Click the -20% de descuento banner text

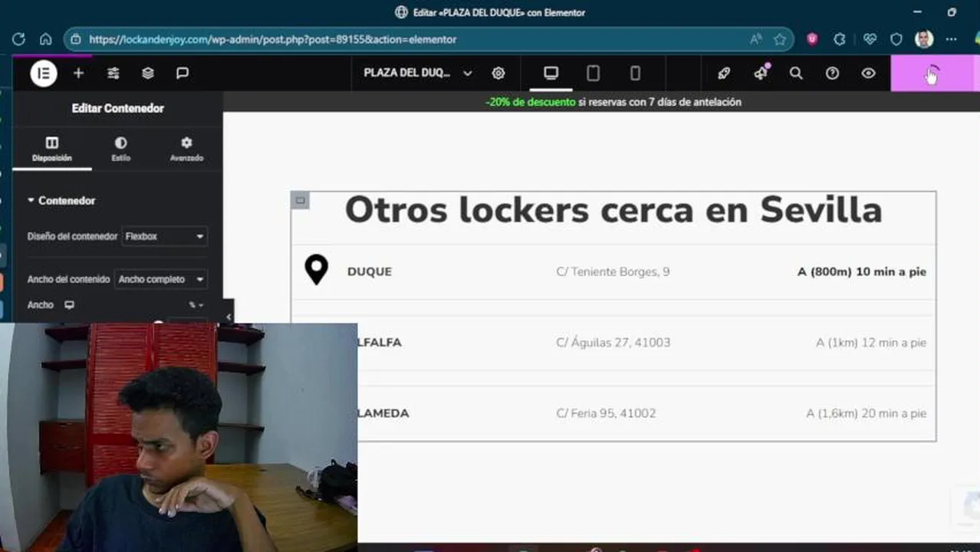530,102
